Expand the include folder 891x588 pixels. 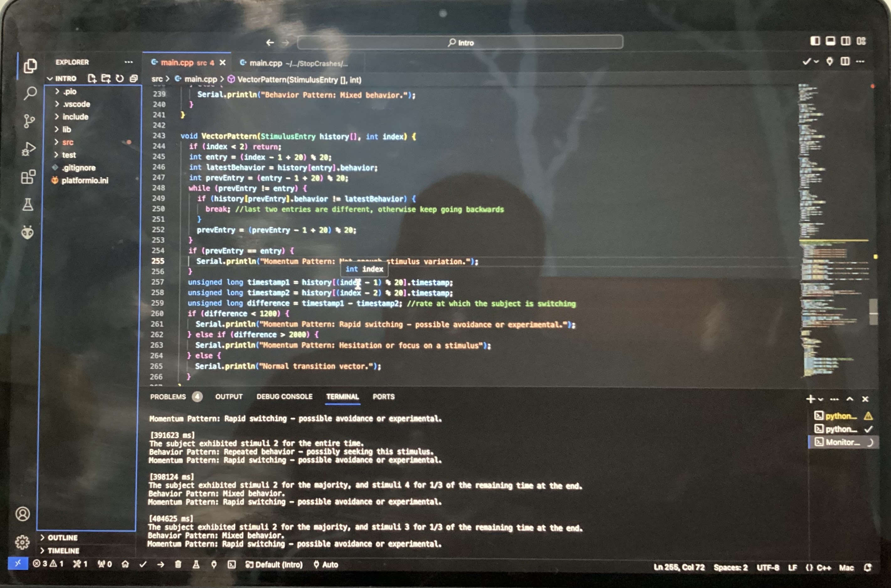tap(75, 117)
